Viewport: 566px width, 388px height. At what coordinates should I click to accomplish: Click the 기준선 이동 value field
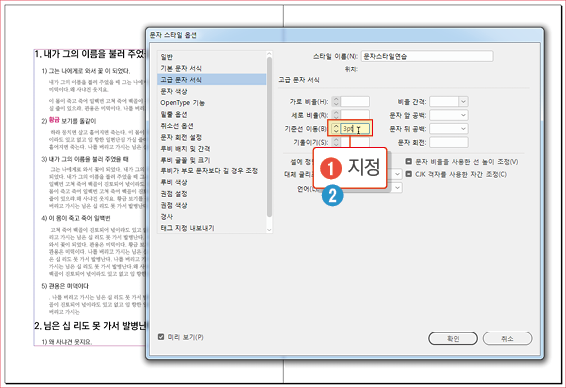(355, 128)
